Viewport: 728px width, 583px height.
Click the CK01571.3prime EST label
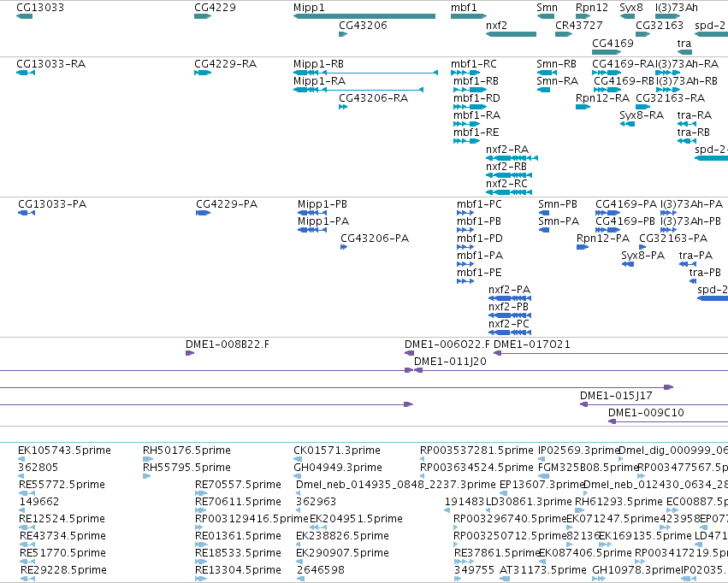[337, 450]
